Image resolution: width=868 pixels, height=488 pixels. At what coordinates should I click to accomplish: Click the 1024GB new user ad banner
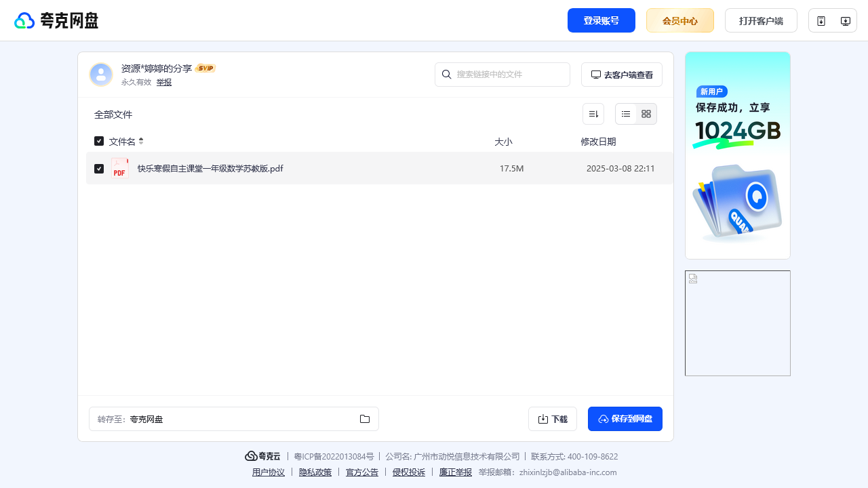[x=738, y=155]
